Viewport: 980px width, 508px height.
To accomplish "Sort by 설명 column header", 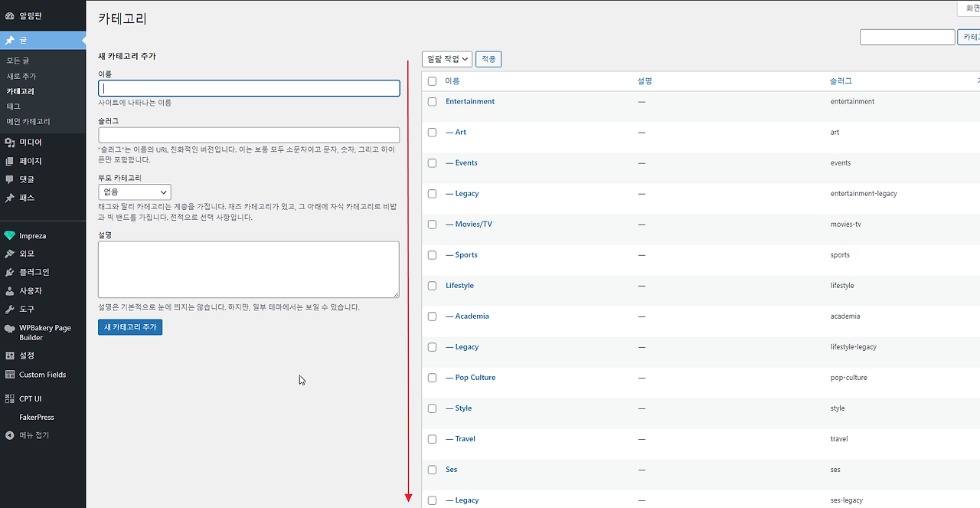I will click(x=645, y=81).
